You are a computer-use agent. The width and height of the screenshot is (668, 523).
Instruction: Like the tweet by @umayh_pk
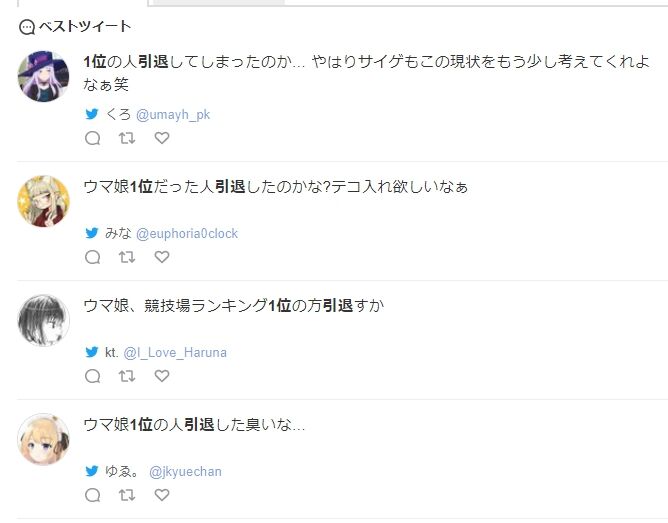click(x=162, y=139)
